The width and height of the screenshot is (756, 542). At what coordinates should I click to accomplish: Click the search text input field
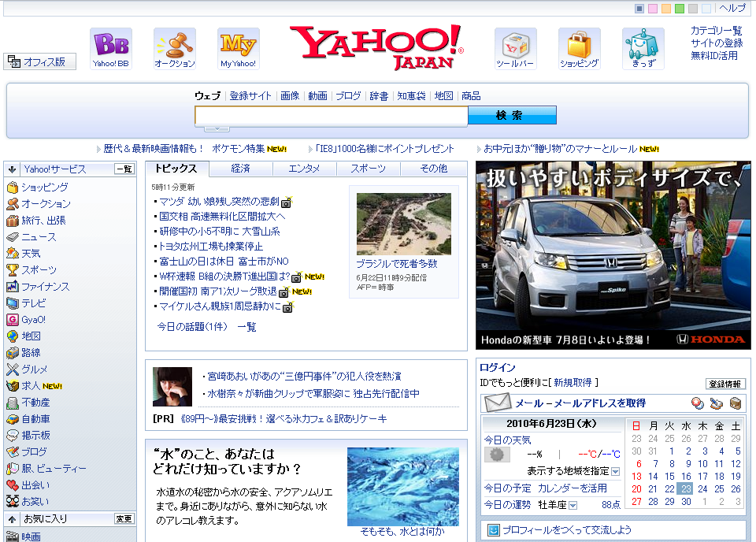click(x=331, y=116)
